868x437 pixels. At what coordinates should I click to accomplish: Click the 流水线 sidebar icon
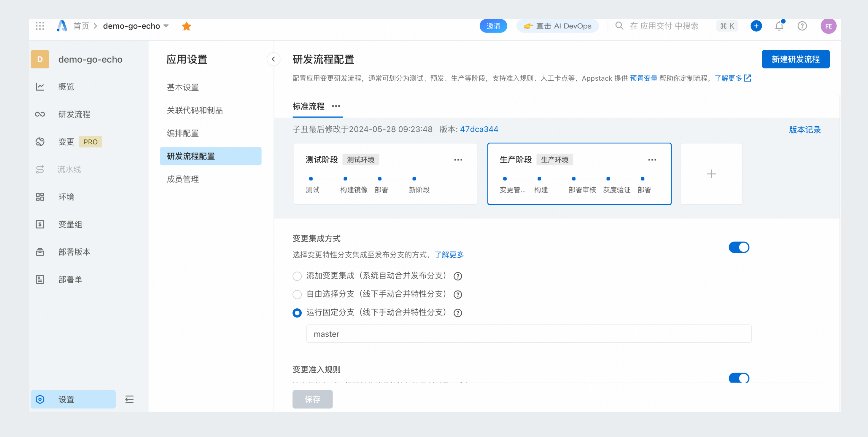[40, 169]
